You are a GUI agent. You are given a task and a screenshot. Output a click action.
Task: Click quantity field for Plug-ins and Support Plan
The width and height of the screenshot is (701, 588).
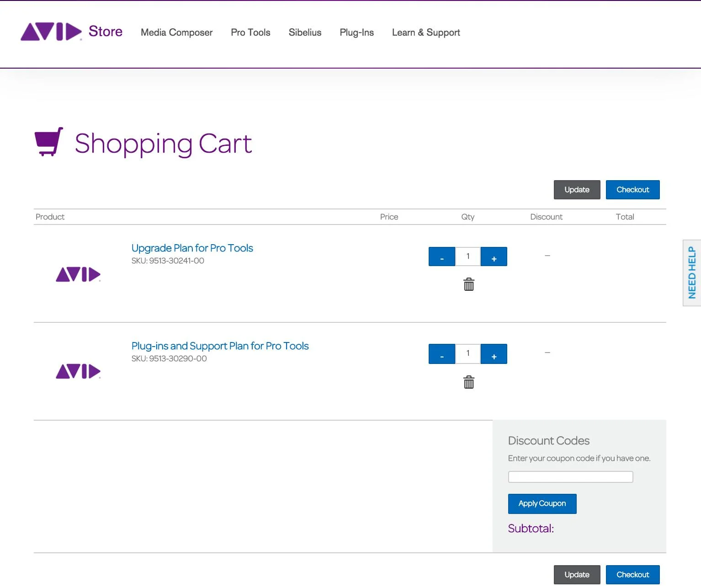click(468, 354)
